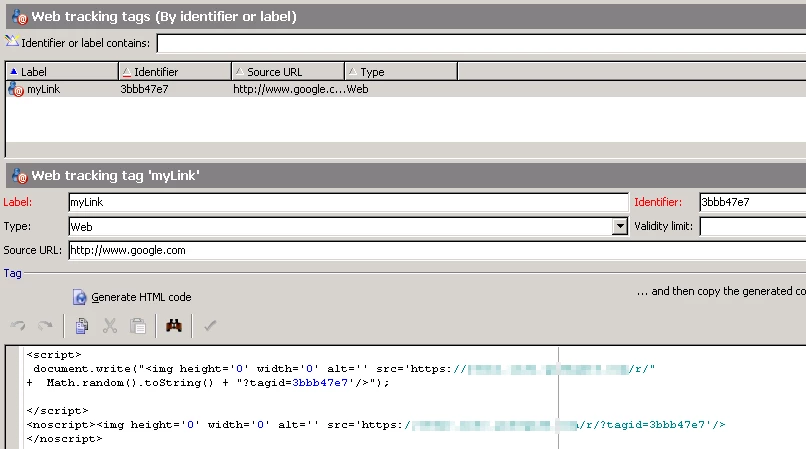
Task: Select the myLink row in the list
Action: [406, 89]
